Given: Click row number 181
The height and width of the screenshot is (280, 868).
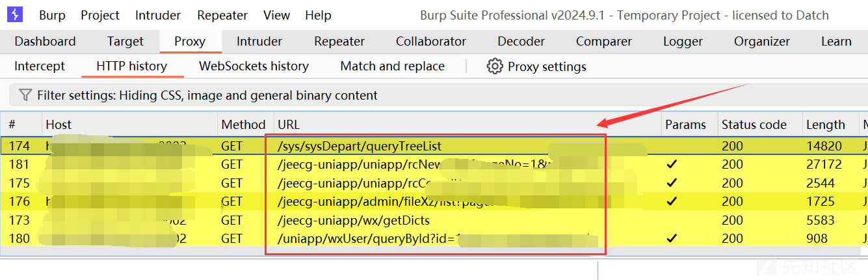Looking at the screenshot, I should (x=19, y=164).
